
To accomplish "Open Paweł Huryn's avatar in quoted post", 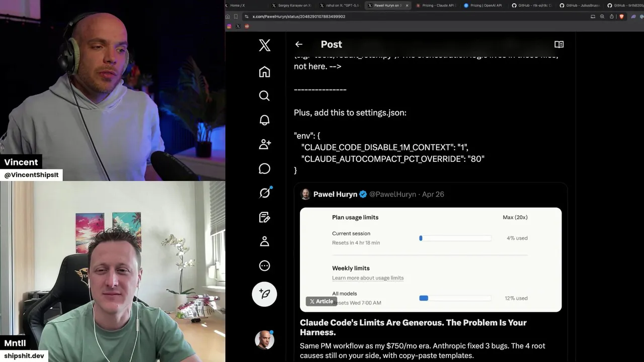I will point(305,194).
